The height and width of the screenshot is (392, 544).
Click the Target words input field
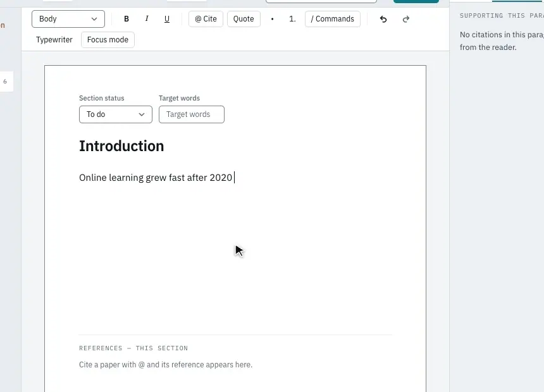192,114
